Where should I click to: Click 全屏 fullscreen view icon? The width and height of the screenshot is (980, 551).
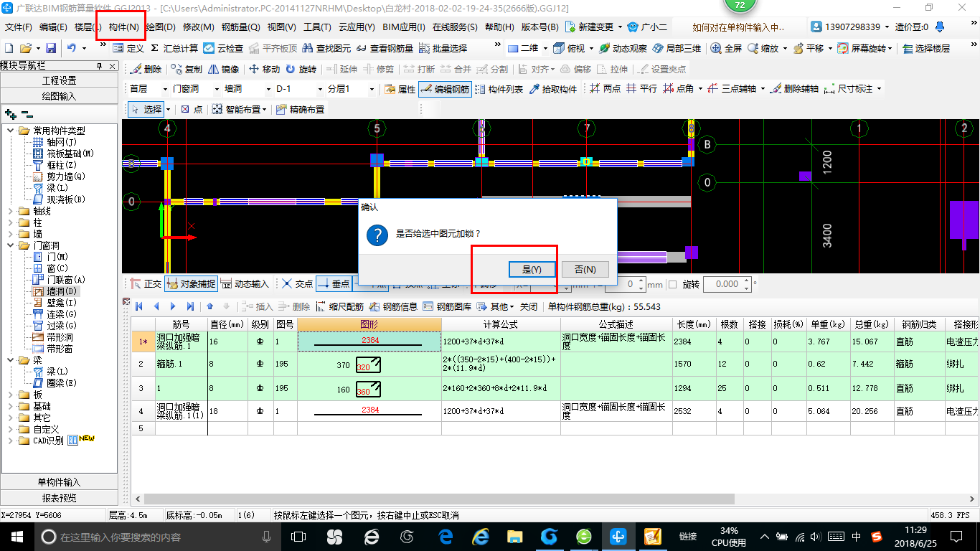point(727,48)
